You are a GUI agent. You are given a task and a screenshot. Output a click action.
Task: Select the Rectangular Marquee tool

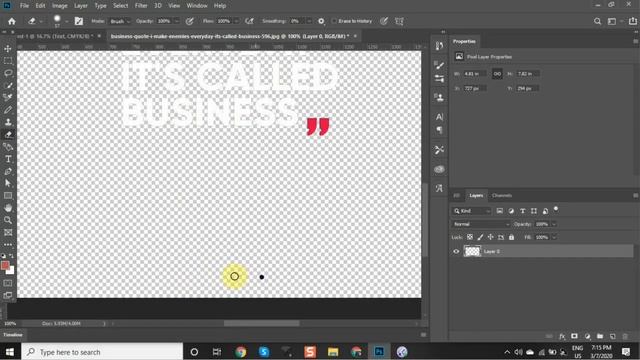(x=8, y=61)
